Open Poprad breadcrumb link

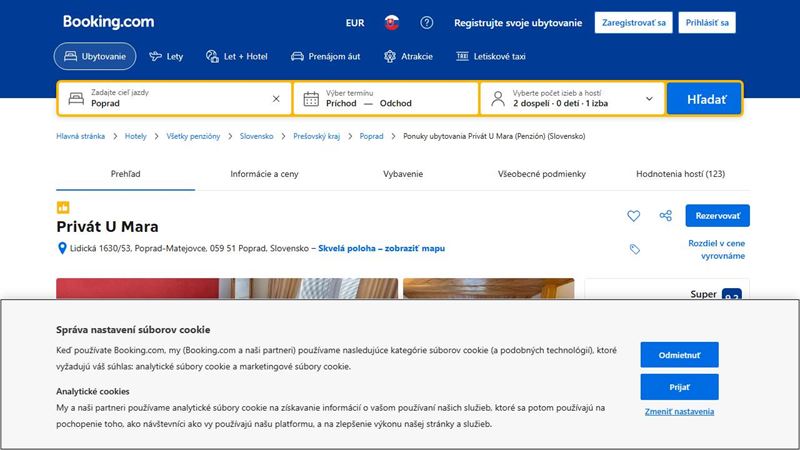(371, 136)
